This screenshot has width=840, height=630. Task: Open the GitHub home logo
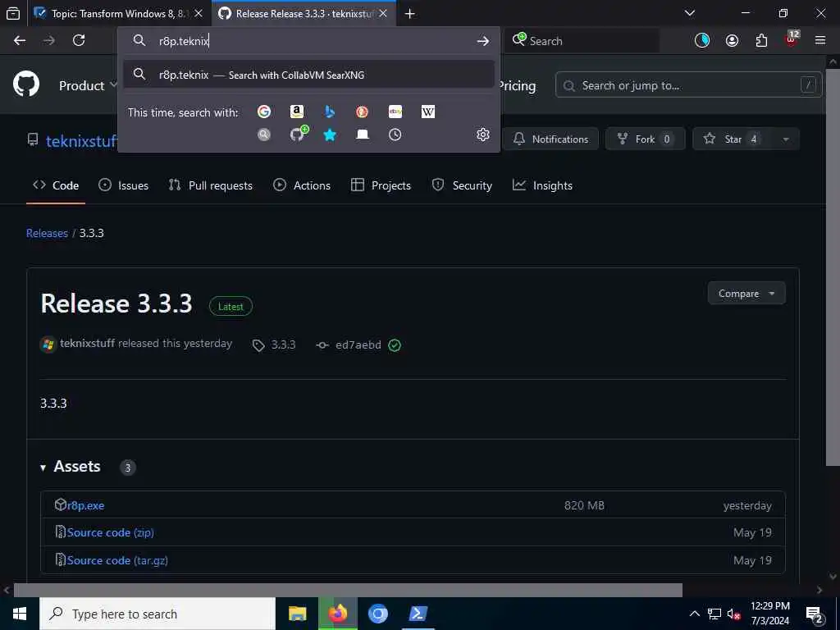click(26, 84)
